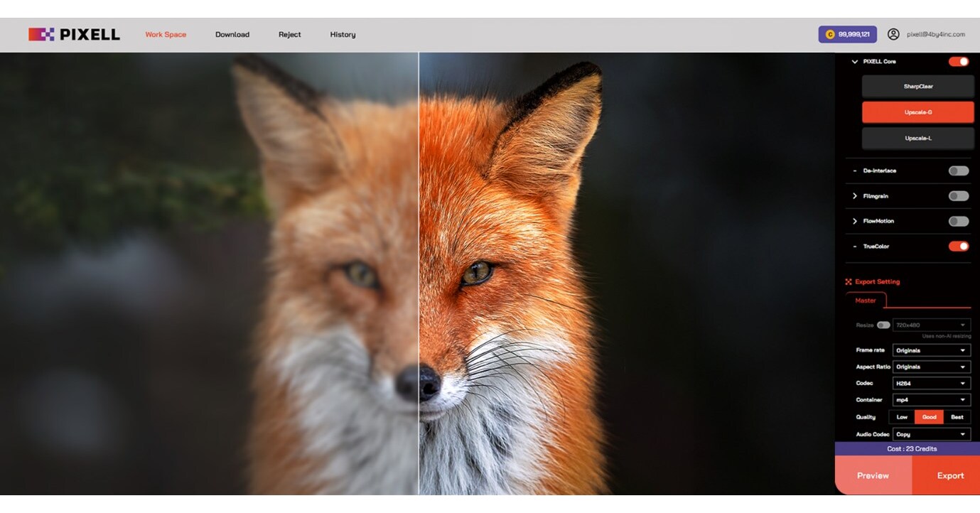
Task: Click the credits coin balance badge
Action: coord(847,34)
